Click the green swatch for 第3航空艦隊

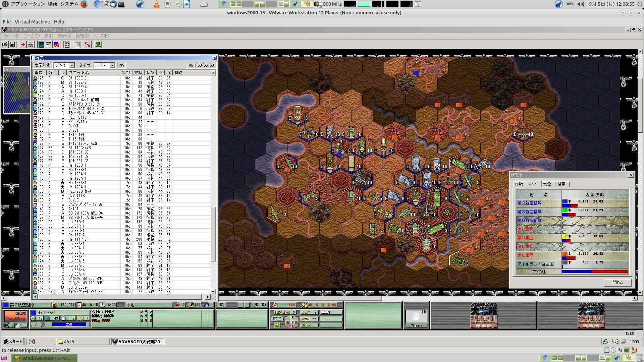coord(565,210)
